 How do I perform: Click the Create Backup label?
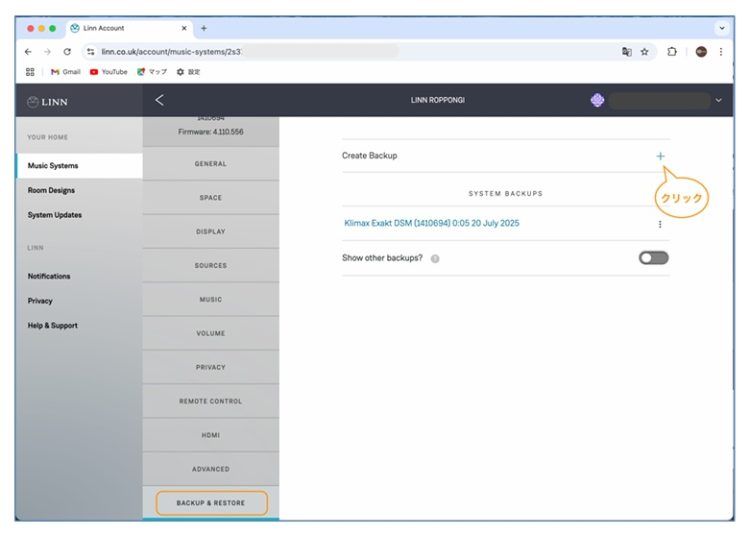[x=369, y=155]
